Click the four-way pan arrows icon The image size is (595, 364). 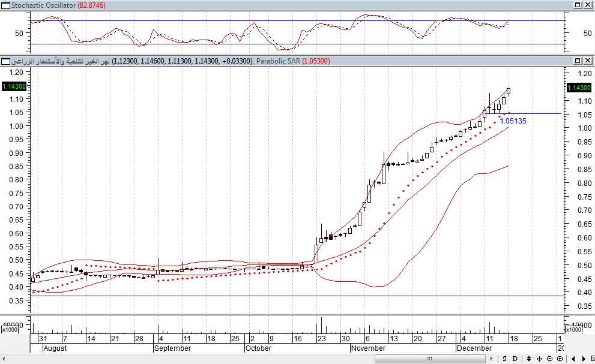click(x=539, y=359)
